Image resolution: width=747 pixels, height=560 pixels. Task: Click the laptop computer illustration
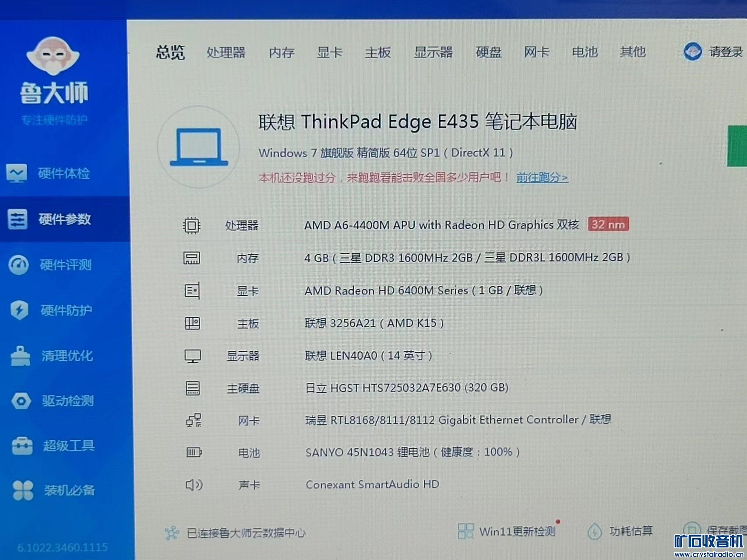point(199,147)
